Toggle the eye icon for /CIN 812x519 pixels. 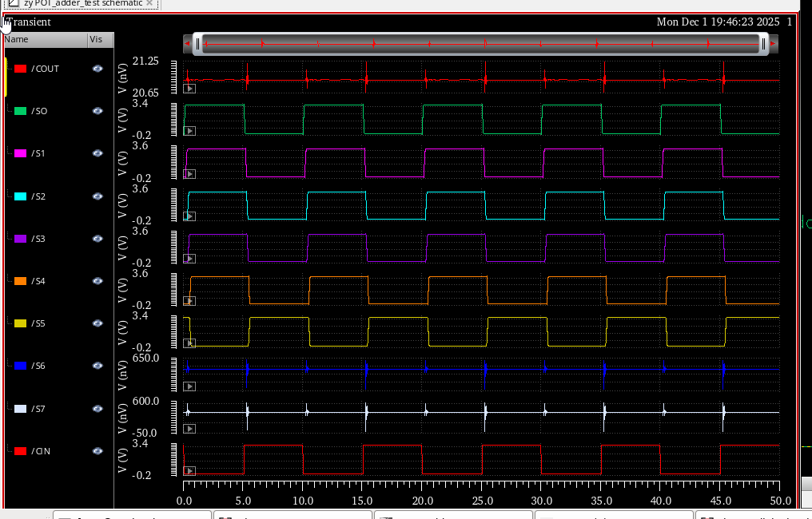[98, 451]
